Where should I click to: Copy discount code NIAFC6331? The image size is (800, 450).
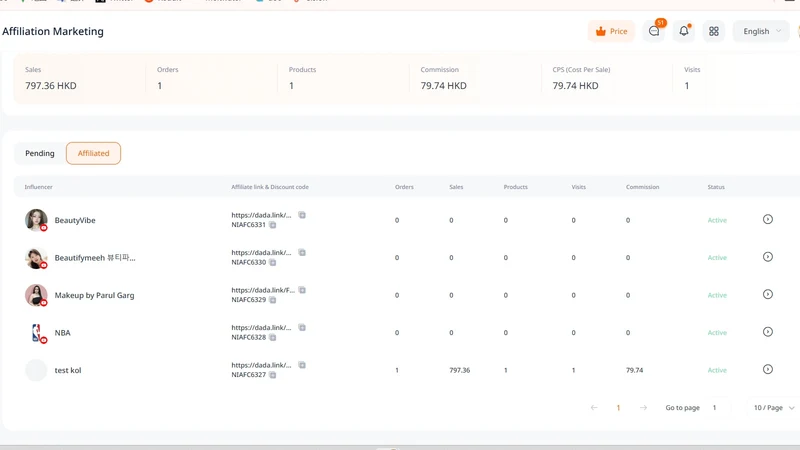click(x=272, y=224)
